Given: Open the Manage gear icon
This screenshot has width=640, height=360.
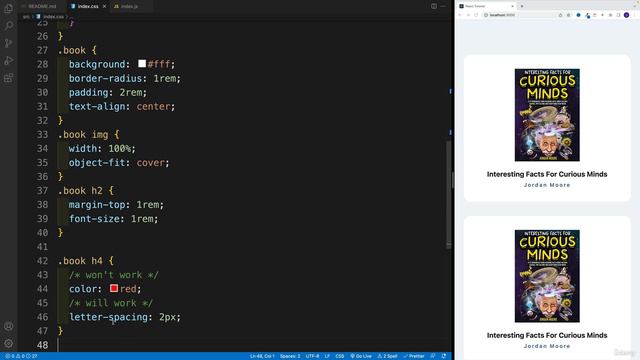Looking at the screenshot, I should click(x=9, y=343).
